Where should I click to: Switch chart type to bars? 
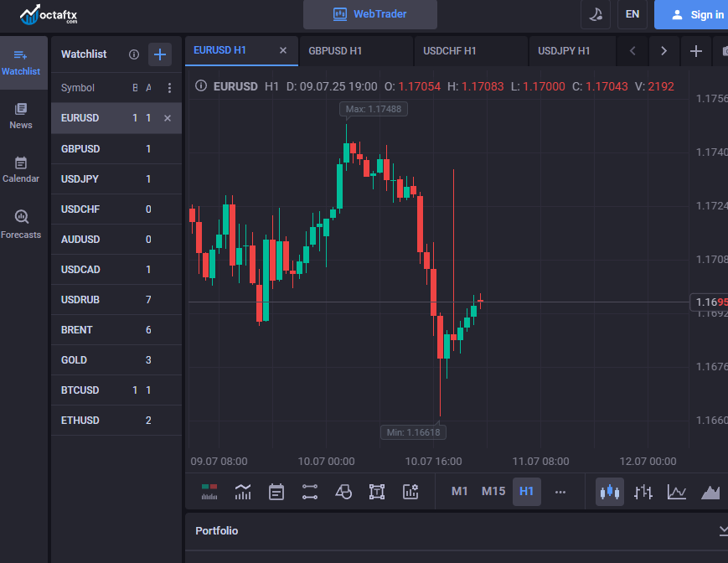point(643,492)
